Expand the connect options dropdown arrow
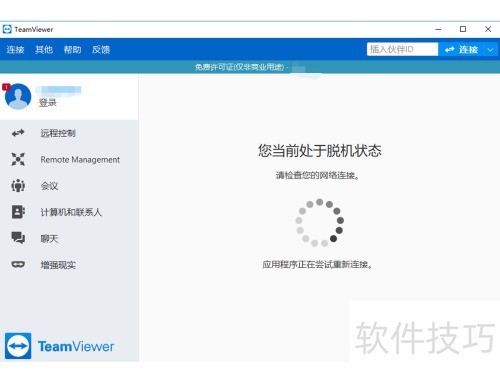Image resolution: width=500 pixels, height=375 pixels. tap(490, 50)
